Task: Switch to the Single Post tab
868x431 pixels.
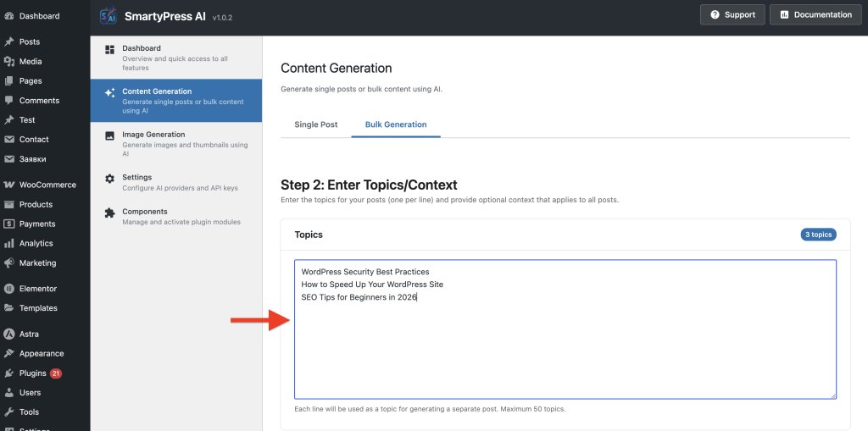Action: point(315,124)
